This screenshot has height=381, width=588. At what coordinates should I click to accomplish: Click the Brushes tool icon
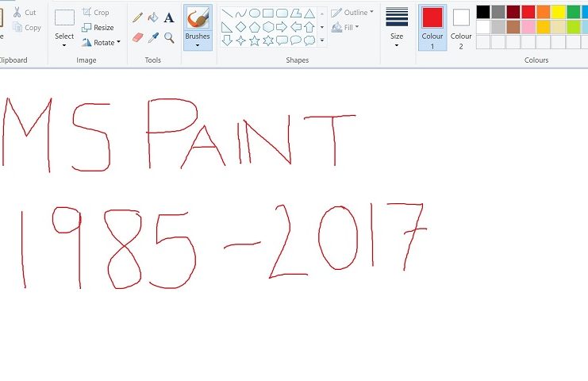(x=198, y=18)
